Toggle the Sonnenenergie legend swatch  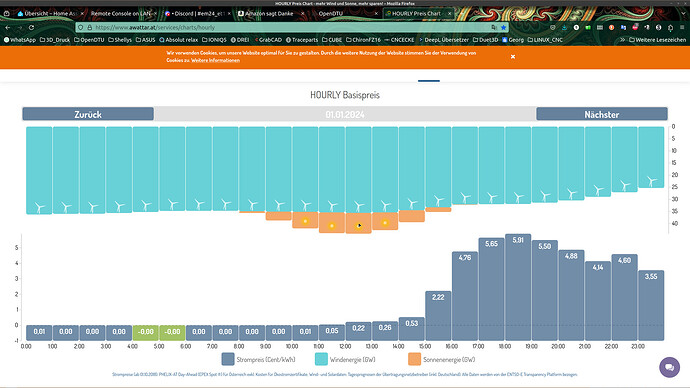[415, 359]
